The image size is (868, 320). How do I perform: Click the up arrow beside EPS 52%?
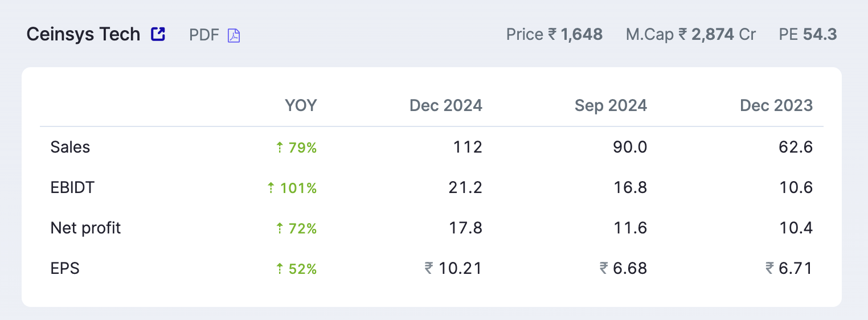280,269
